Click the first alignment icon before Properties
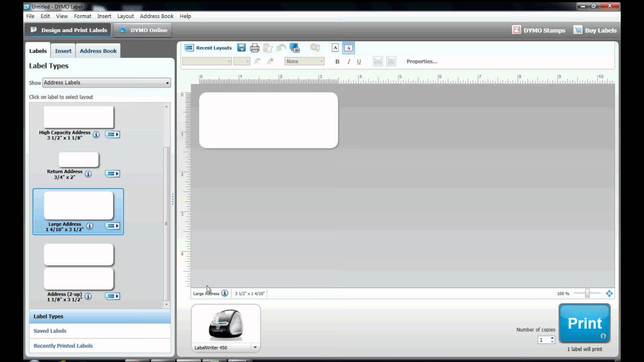This screenshot has width=644, height=362. click(x=378, y=61)
